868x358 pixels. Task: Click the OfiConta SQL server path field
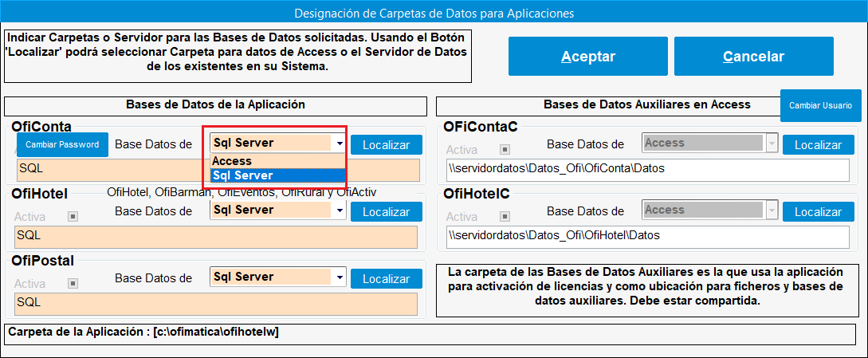coord(217,170)
